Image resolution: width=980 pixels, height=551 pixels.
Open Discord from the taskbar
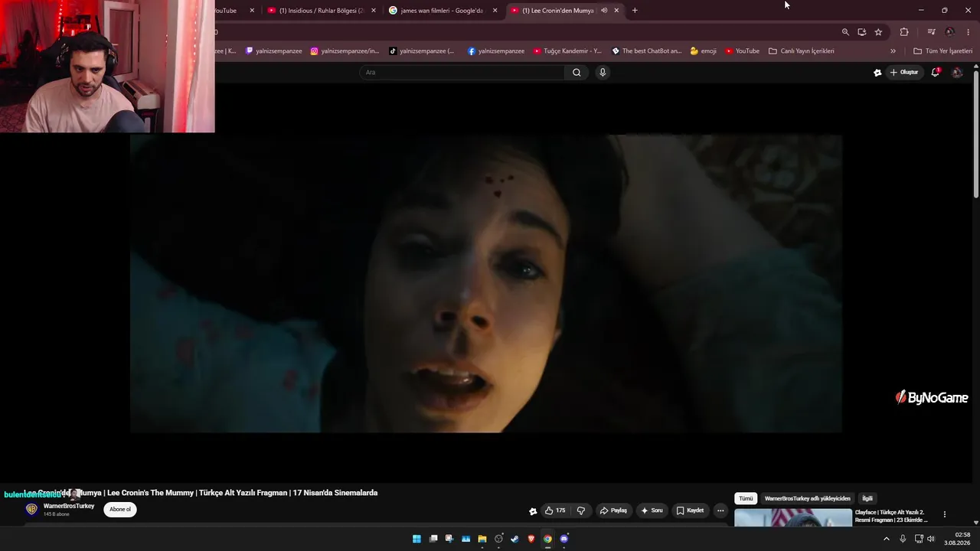tap(564, 539)
